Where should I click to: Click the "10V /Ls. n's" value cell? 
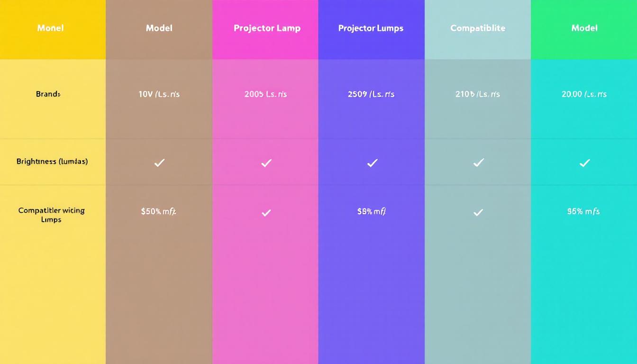tap(159, 94)
